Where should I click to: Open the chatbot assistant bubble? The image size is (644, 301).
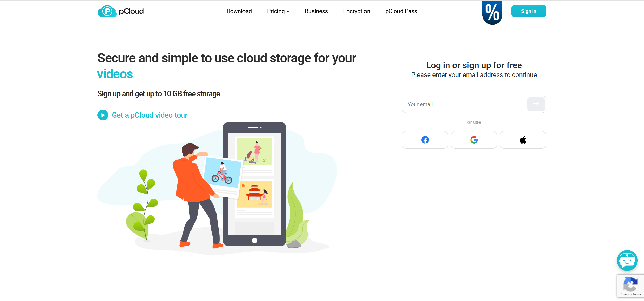(627, 260)
